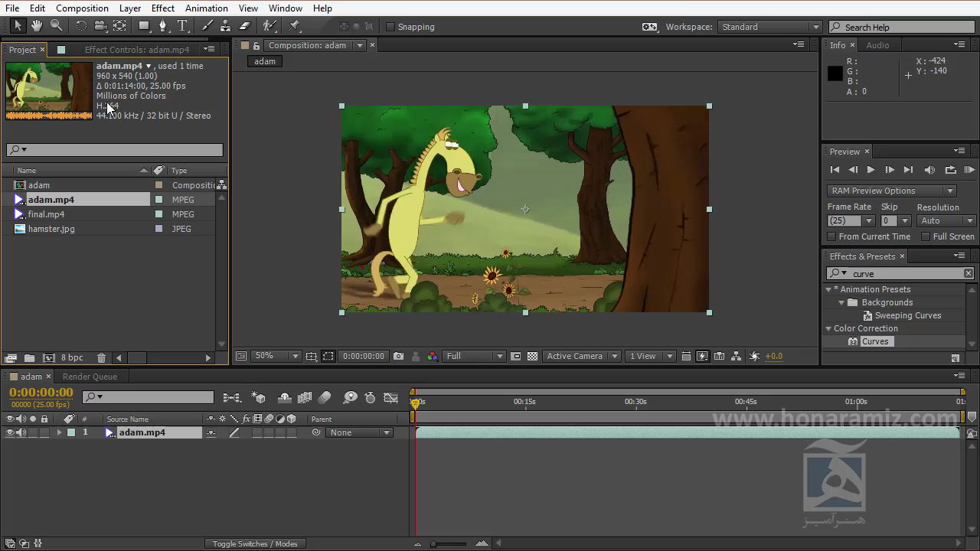Toggle Draft 3D icon in timeline
980x551 pixels.
258,397
